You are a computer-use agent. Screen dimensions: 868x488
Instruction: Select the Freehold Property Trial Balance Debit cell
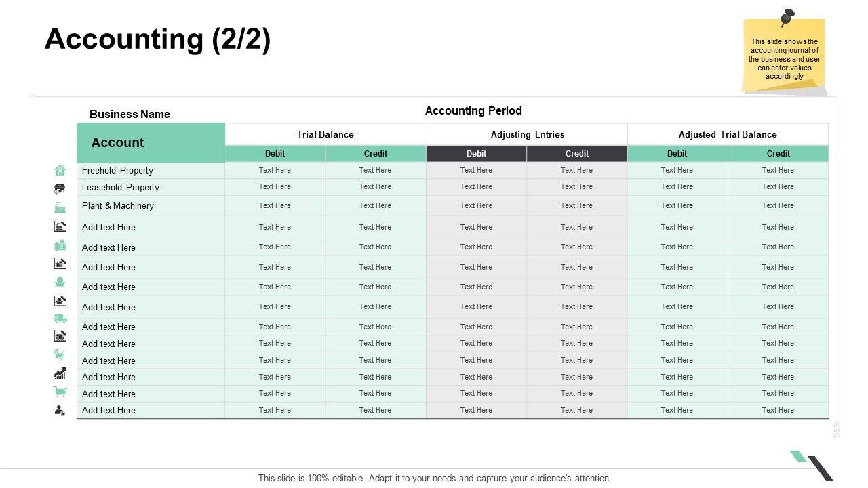275,171
